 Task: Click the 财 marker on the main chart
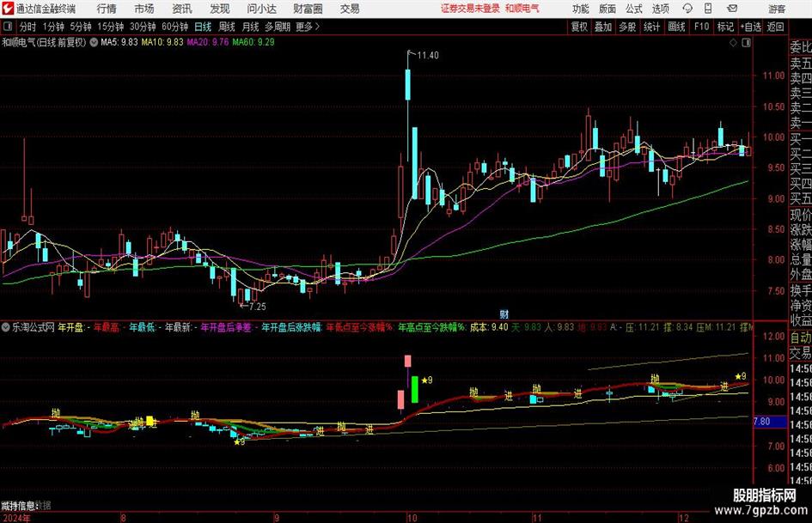pyautogui.click(x=504, y=314)
